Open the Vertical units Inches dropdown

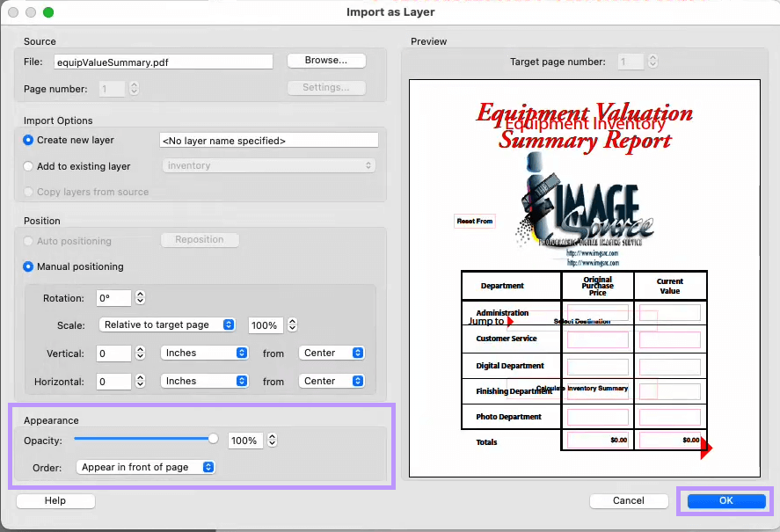click(x=204, y=353)
